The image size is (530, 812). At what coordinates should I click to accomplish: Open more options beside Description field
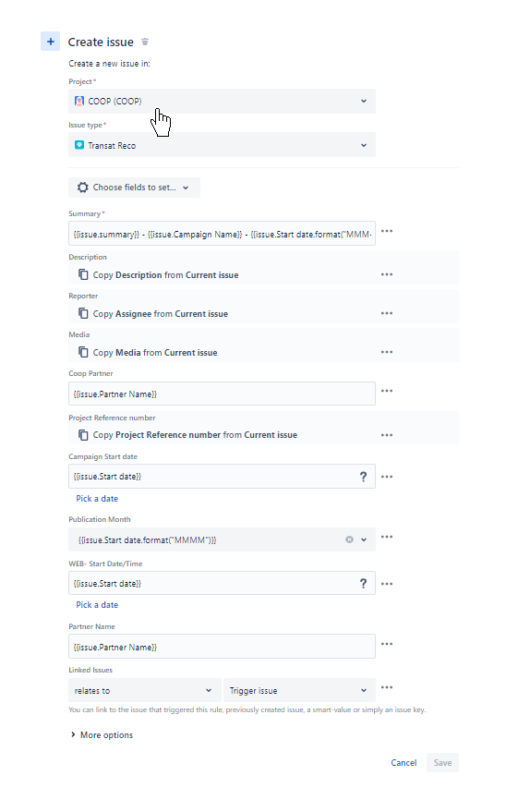click(387, 274)
